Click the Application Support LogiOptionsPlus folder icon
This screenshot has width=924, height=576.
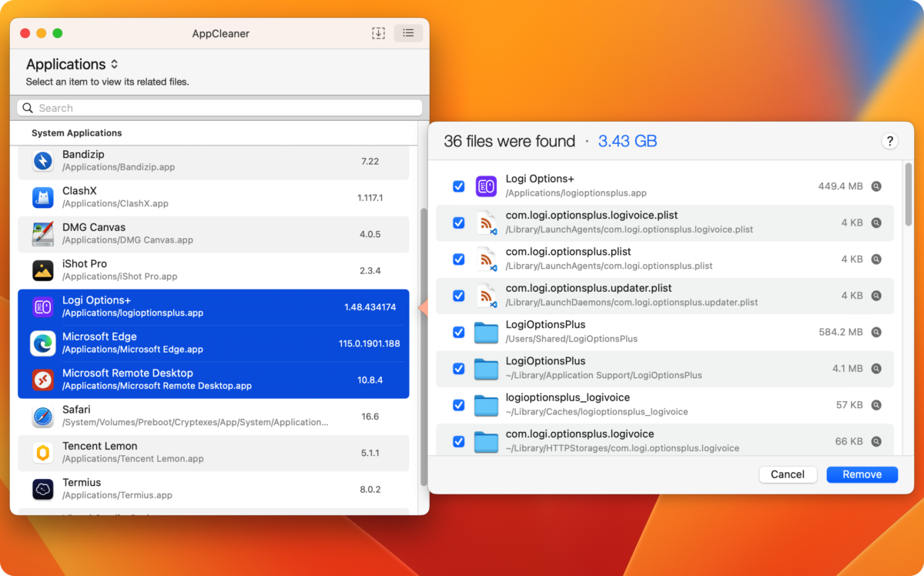(x=486, y=368)
